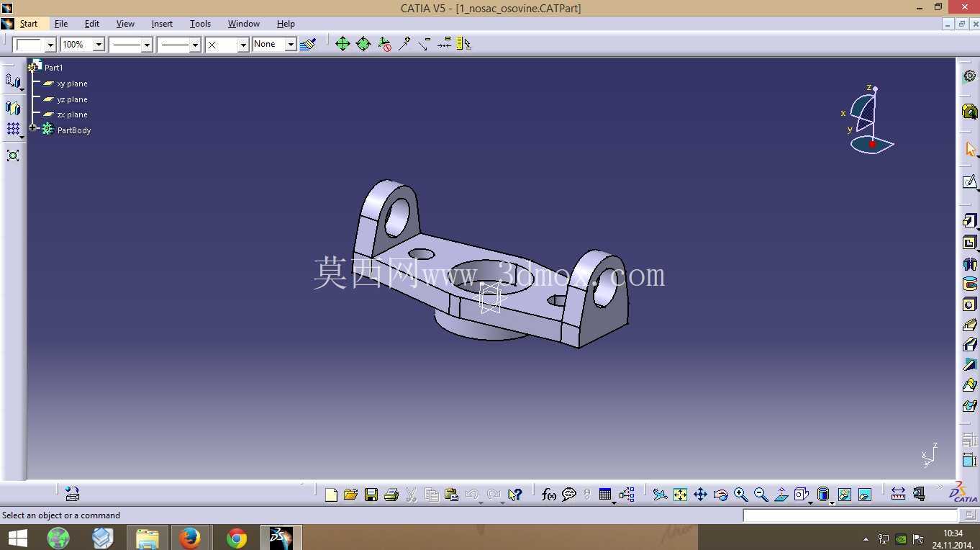The image size is (980, 550).
Task: Select the Part1 root node
Action: tap(54, 68)
